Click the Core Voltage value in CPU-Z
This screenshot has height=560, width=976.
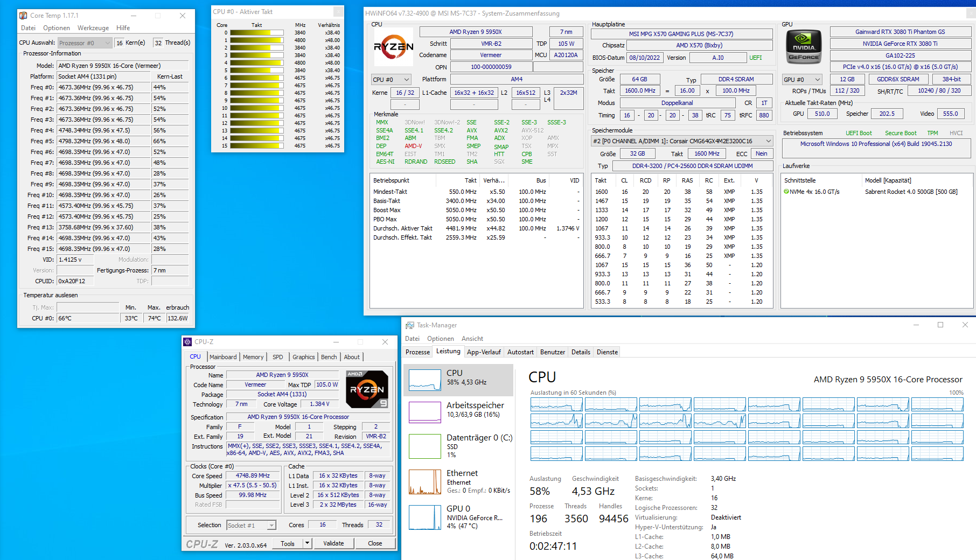(x=319, y=404)
